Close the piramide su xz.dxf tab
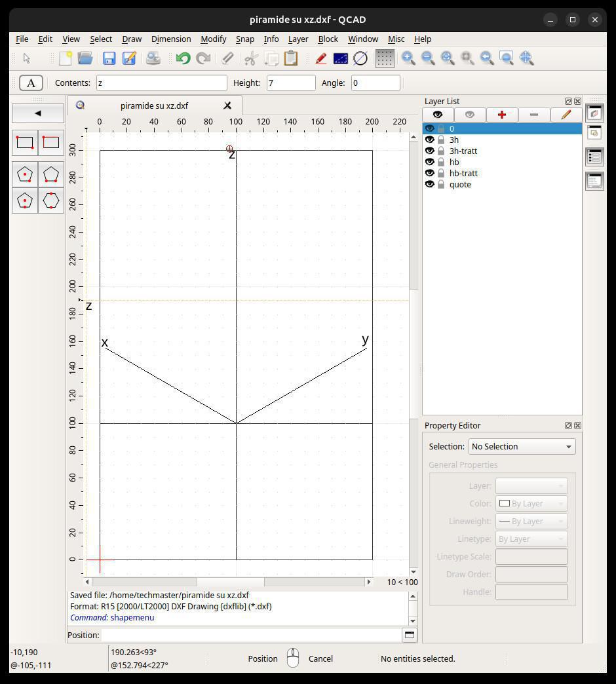Viewport: 616px width, 684px height. [227, 105]
